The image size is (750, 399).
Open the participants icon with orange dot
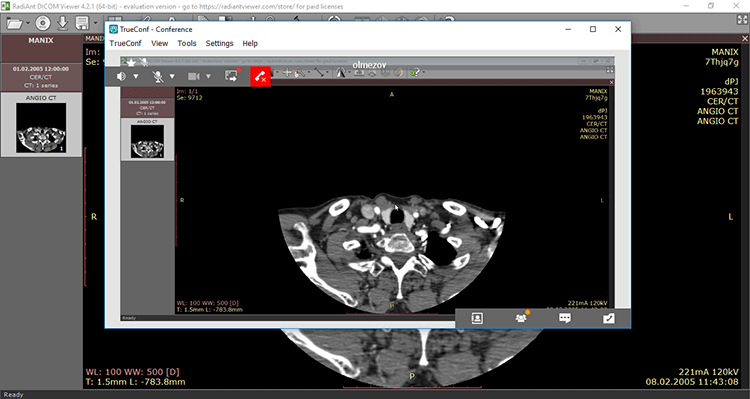[x=521, y=318]
